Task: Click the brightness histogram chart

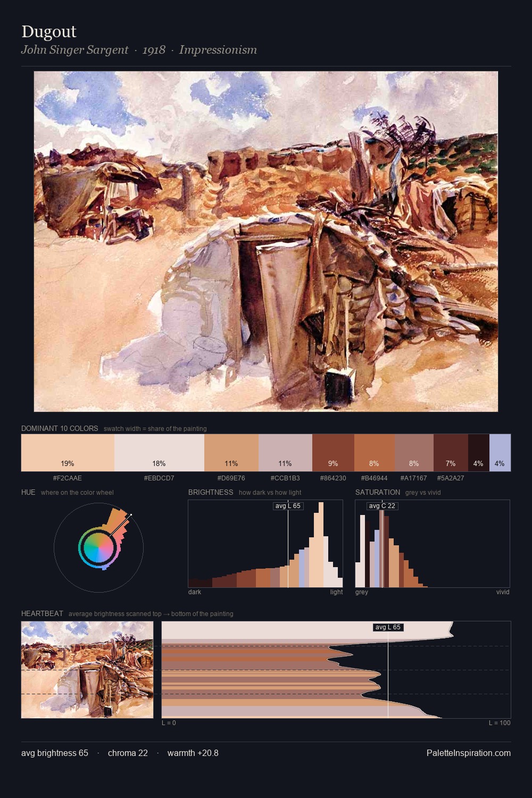Action: (265, 544)
